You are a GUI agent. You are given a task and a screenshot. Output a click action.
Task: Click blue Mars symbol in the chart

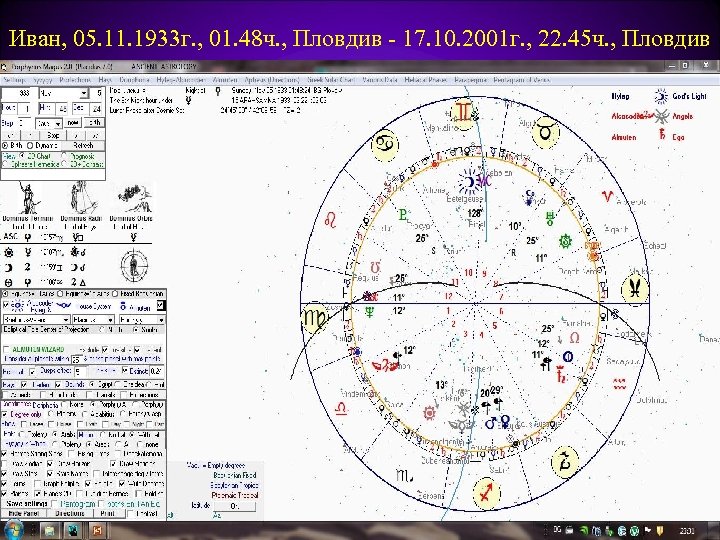coord(490,422)
